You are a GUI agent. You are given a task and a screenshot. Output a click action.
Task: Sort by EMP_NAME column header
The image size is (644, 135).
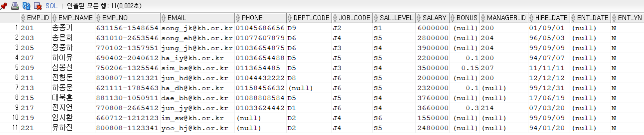[x=73, y=18]
